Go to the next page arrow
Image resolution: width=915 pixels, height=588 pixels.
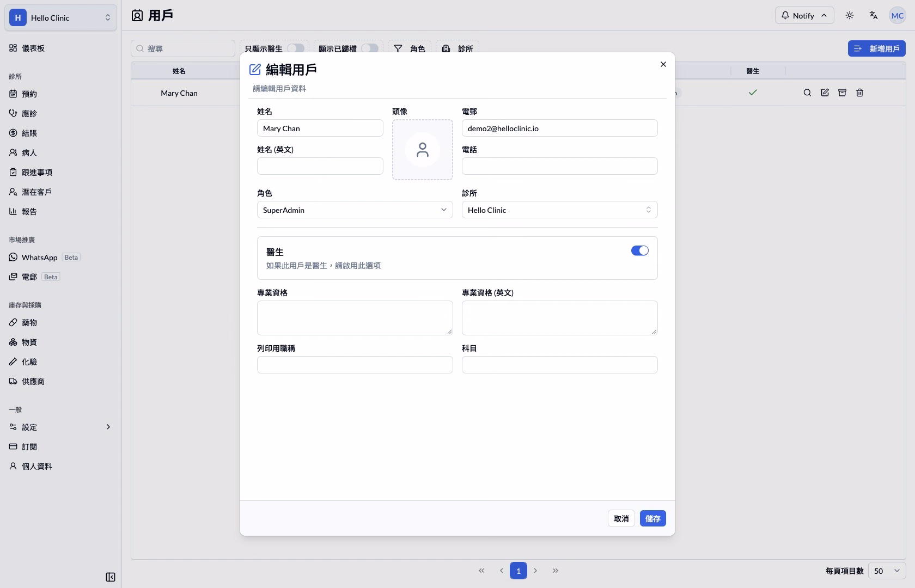(x=536, y=571)
